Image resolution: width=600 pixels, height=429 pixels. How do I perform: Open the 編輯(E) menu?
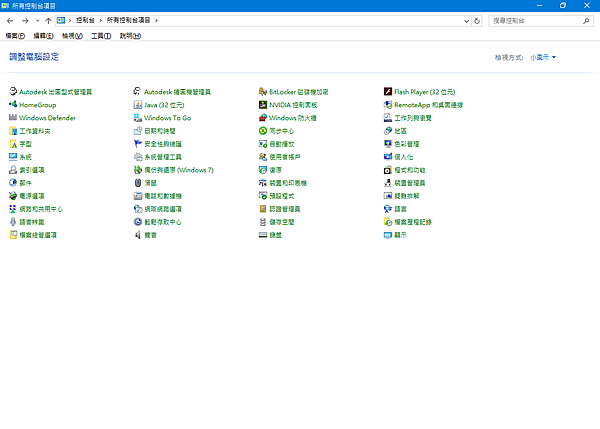point(43,36)
